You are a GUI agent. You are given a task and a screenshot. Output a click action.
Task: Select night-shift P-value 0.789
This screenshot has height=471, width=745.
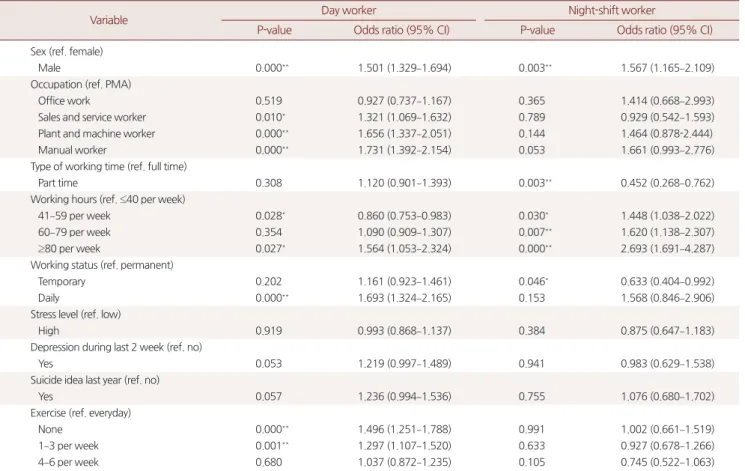532,117
